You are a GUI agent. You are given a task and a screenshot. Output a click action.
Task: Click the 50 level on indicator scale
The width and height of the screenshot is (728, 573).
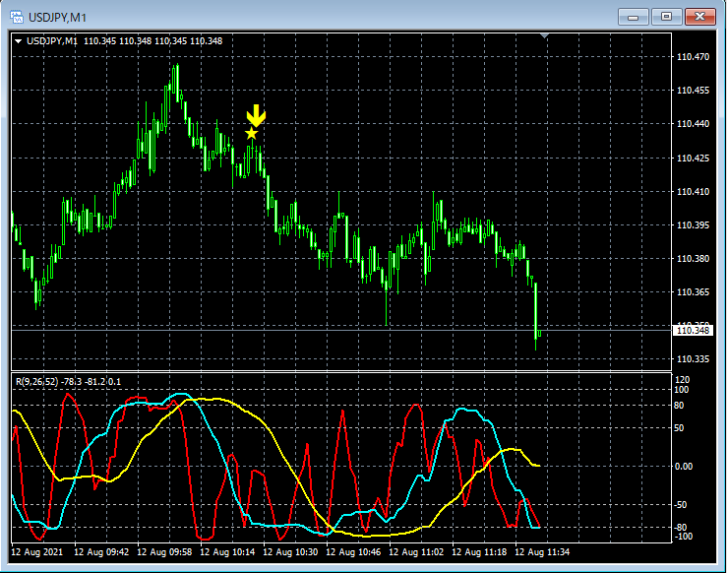[x=679, y=428]
